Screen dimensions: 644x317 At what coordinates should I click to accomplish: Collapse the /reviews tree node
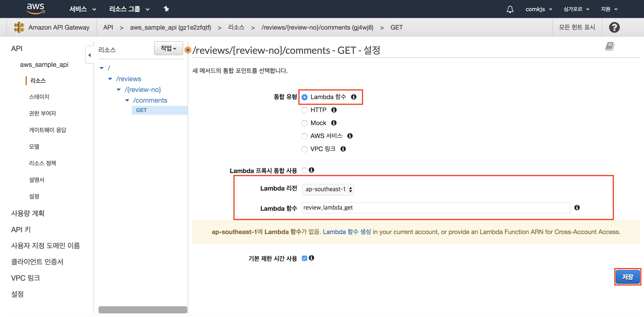click(110, 79)
